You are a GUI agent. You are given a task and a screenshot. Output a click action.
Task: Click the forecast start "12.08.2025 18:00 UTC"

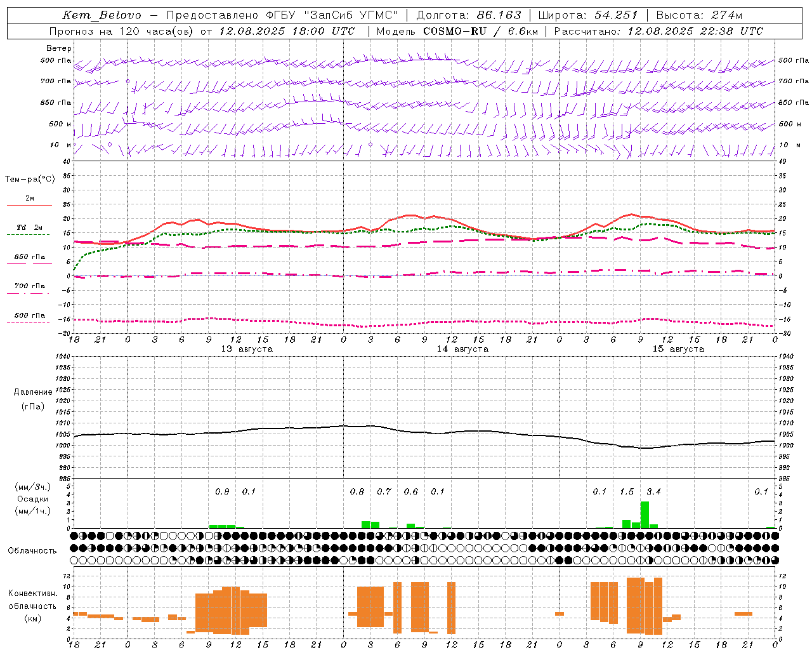[287, 31]
